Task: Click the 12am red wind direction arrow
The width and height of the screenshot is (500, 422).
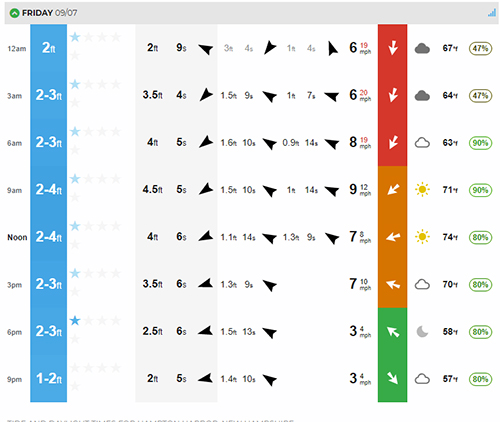Action: (393, 48)
